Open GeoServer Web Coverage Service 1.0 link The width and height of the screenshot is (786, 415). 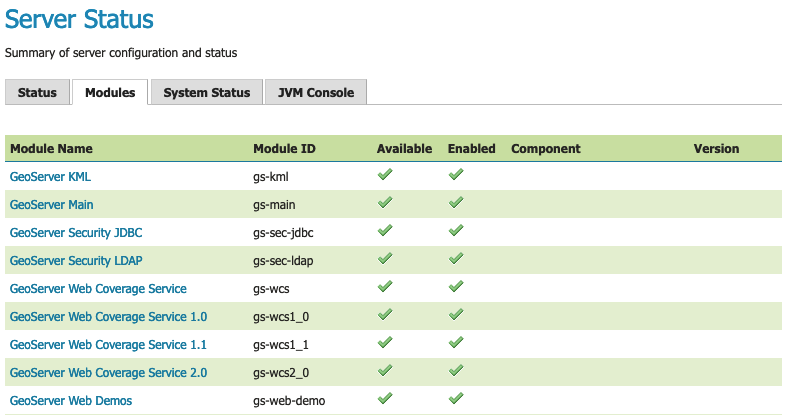point(108,317)
